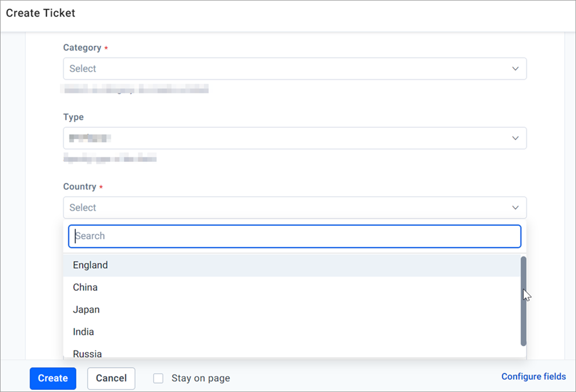This screenshot has height=392, width=576.
Task: Collapse the Country dropdown
Action: [x=294, y=208]
